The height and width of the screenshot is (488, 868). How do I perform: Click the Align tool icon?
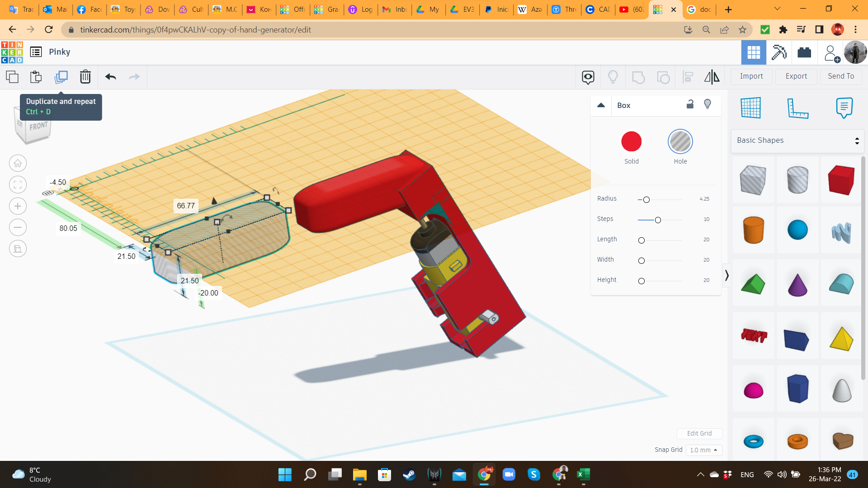(x=688, y=77)
